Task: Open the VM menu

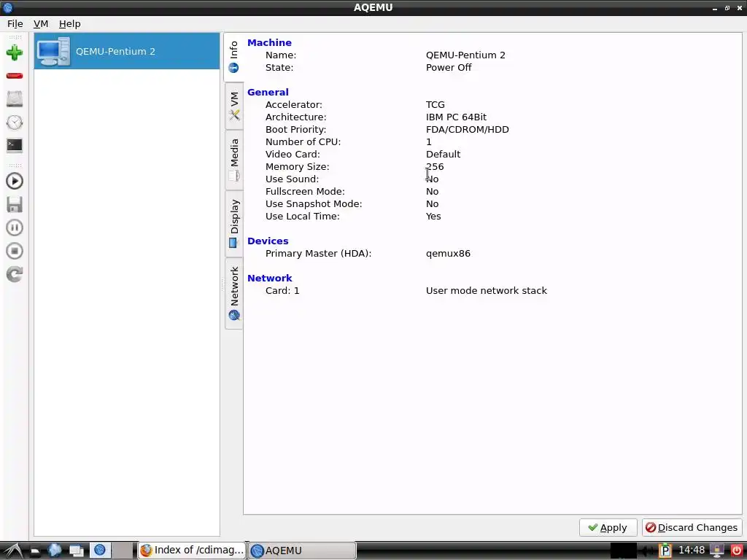Action: coord(41,24)
